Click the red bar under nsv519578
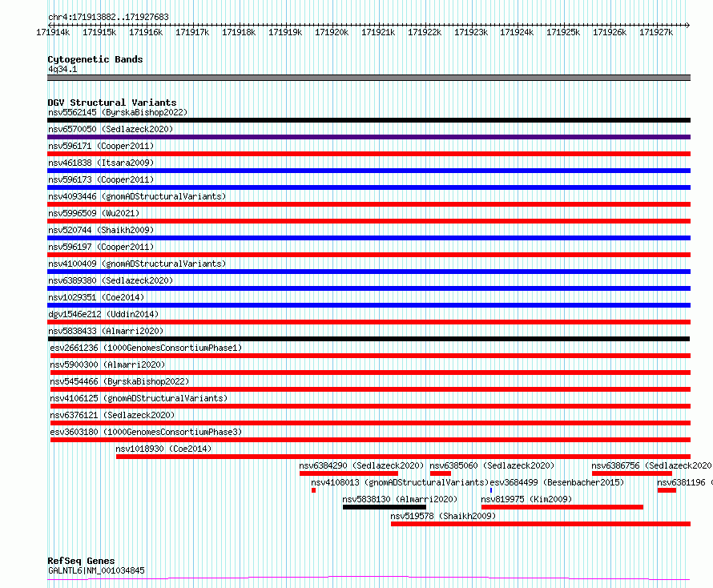The image size is (713, 588). tap(541, 524)
